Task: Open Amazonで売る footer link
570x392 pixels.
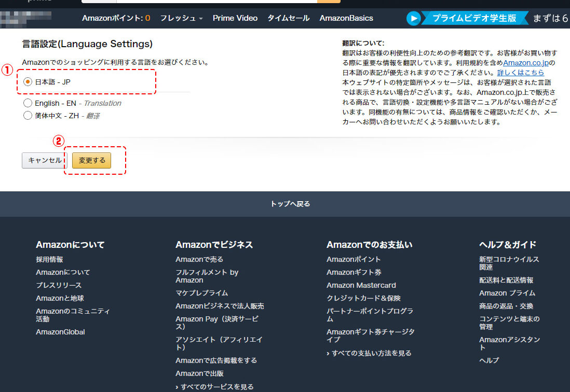Action: click(199, 259)
